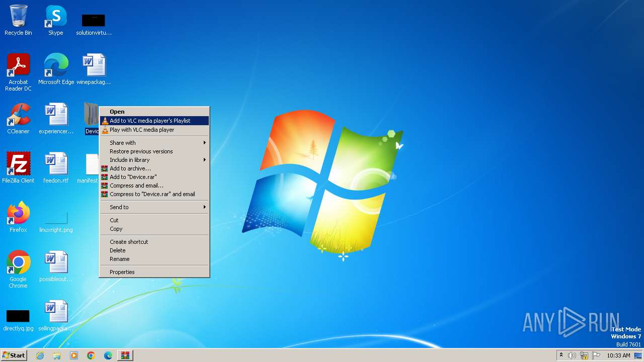Select the CCleaner desktop shortcut
This screenshot has width=644, height=362.
point(18,118)
